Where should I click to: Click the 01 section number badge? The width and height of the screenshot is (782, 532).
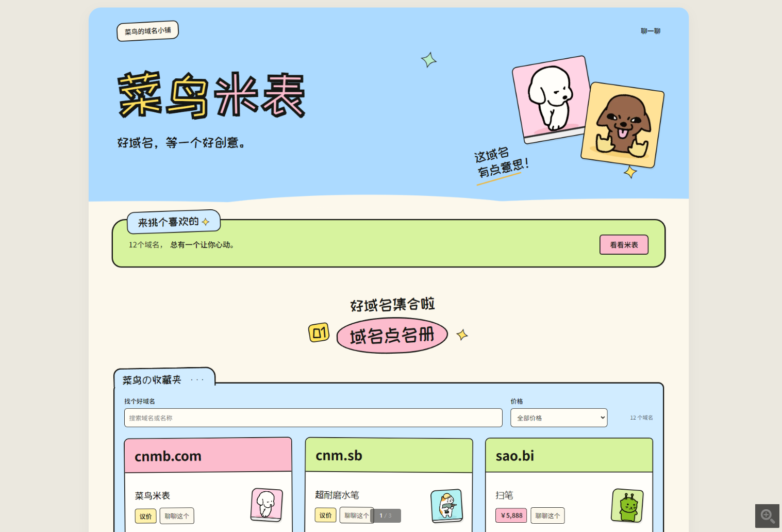coord(319,333)
